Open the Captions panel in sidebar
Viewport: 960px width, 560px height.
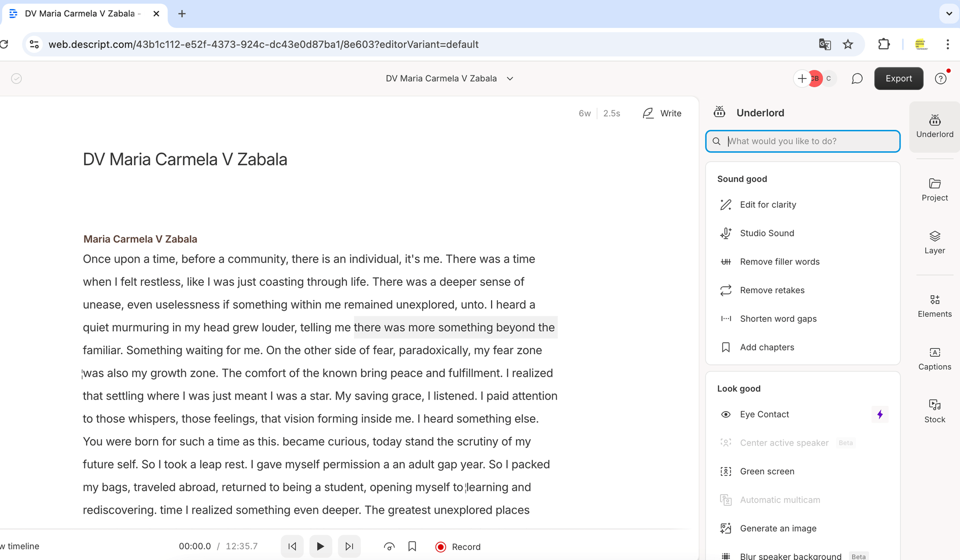click(x=934, y=359)
